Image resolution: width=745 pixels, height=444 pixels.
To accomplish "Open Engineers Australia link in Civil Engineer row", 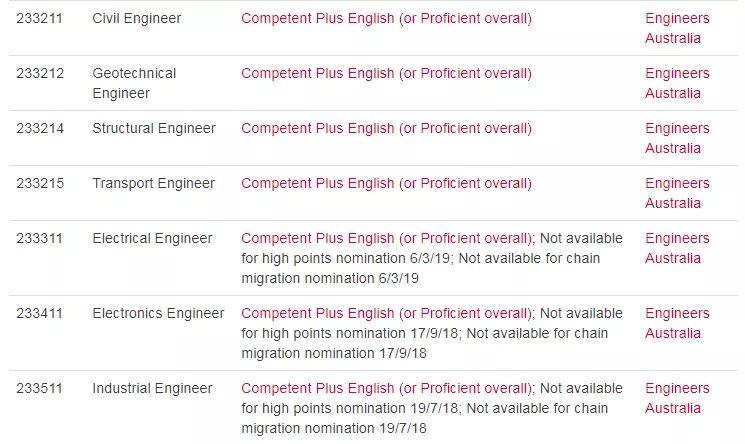I will [677, 28].
